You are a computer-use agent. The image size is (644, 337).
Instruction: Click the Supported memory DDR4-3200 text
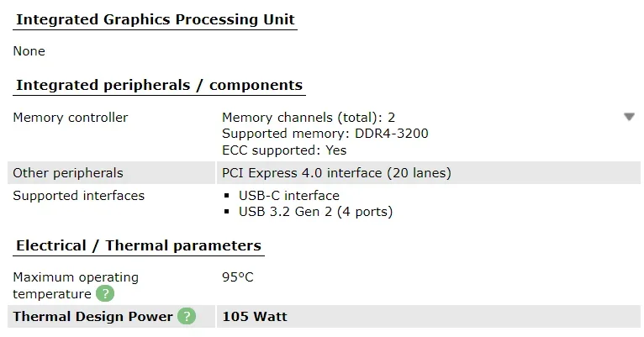325,134
